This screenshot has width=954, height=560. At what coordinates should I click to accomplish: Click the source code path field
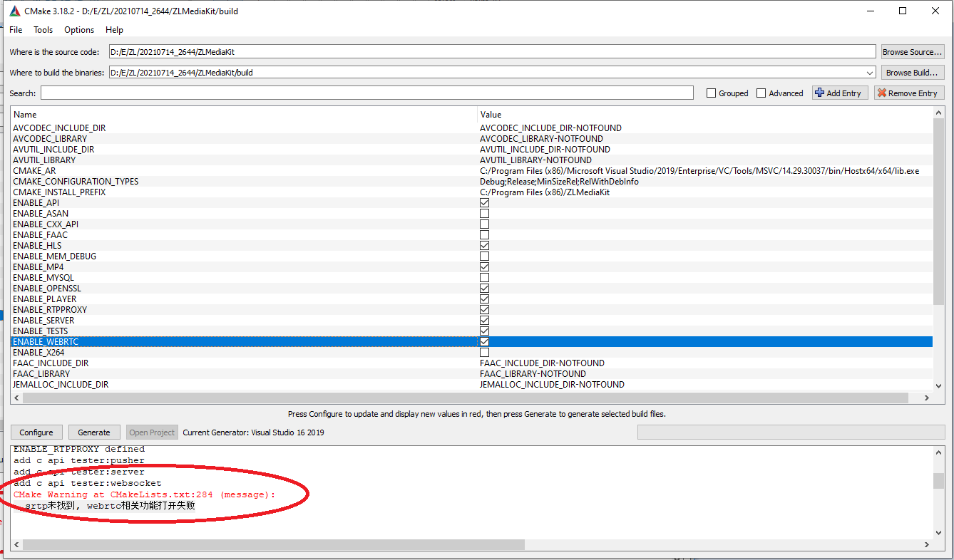point(492,52)
